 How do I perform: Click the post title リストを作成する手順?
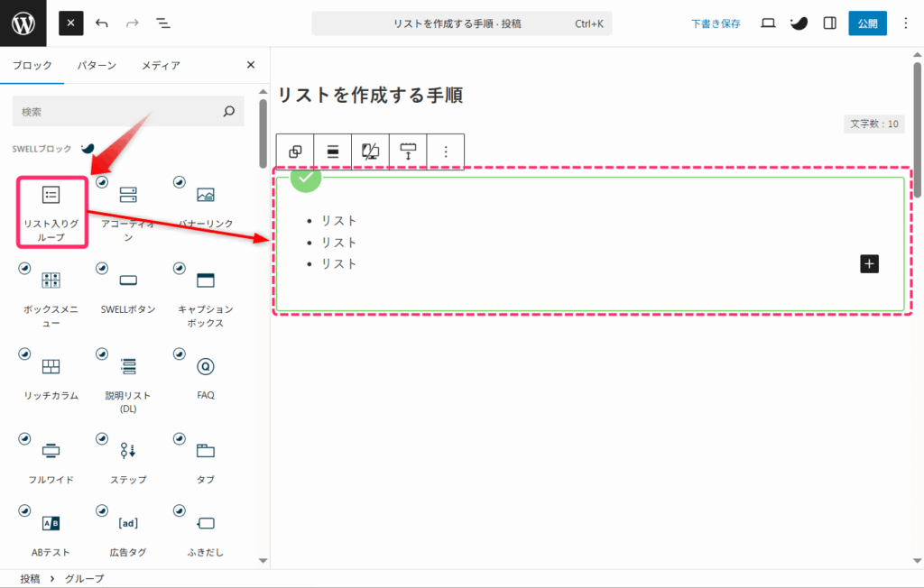pyautogui.click(x=371, y=95)
